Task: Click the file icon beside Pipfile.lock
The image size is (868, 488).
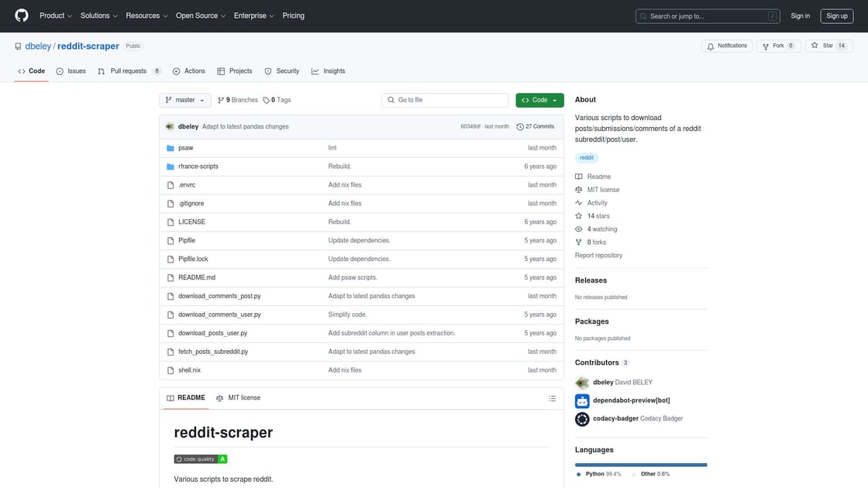Action: click(x=170, y=259)
